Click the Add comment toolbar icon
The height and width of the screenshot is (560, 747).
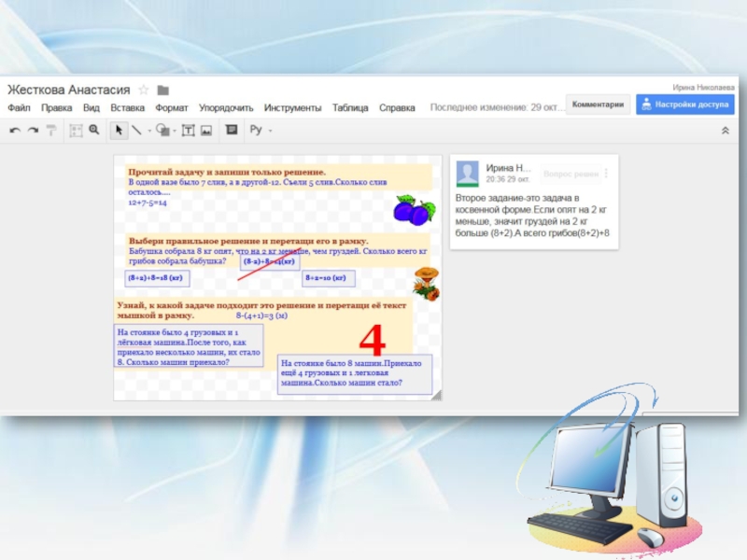[232, 131]
